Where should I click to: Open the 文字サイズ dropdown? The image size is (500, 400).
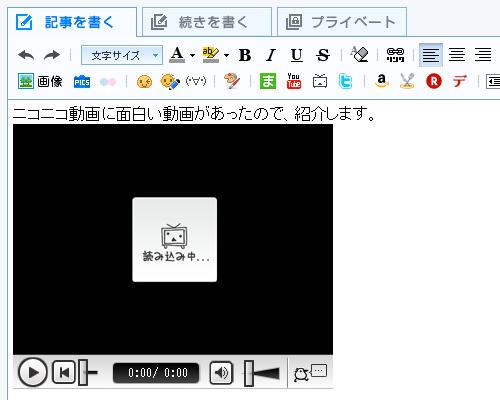coord(122,55)
